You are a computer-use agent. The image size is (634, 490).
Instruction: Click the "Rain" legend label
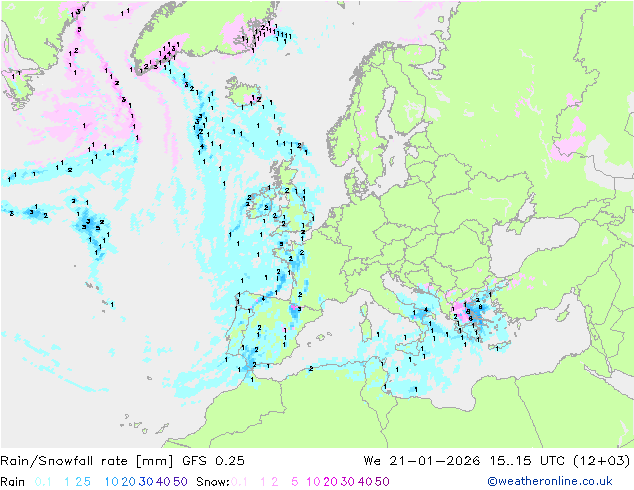click(x=13, y=482)
